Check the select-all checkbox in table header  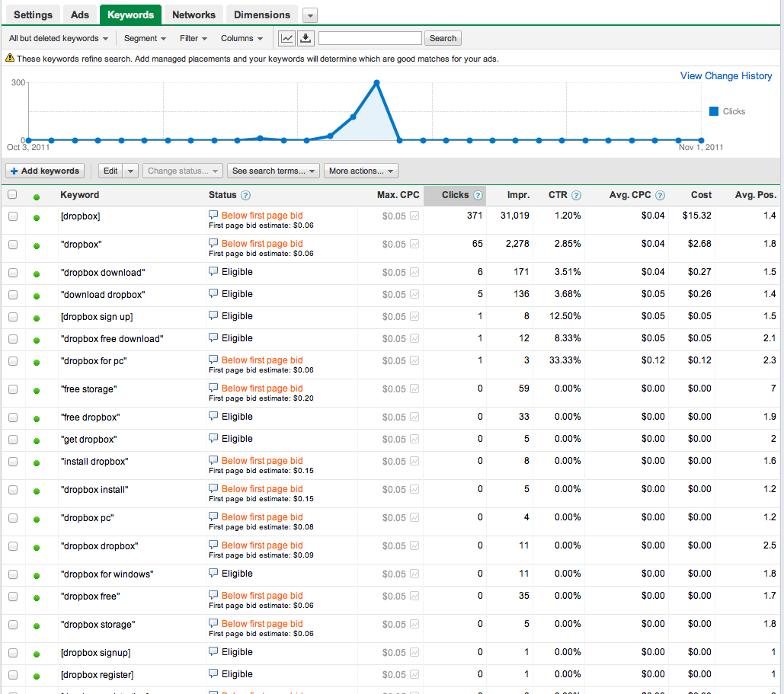pyautogui.click(x=12, y=194)
